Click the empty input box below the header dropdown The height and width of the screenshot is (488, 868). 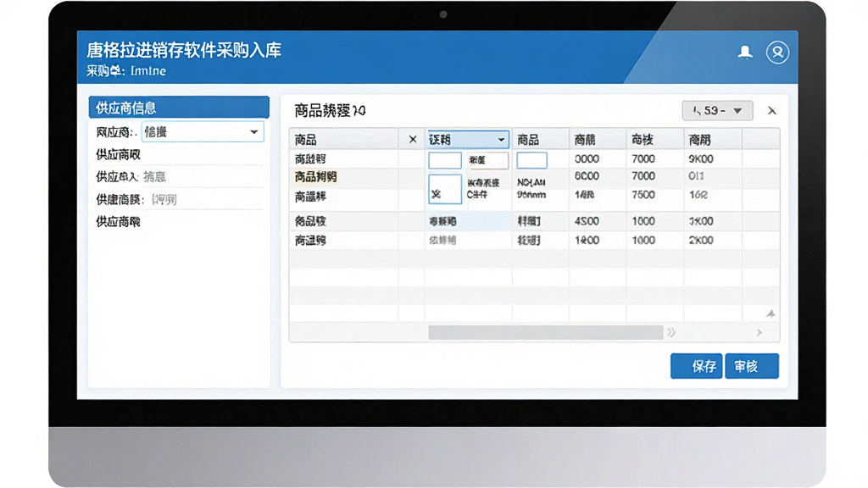(444, 160)
